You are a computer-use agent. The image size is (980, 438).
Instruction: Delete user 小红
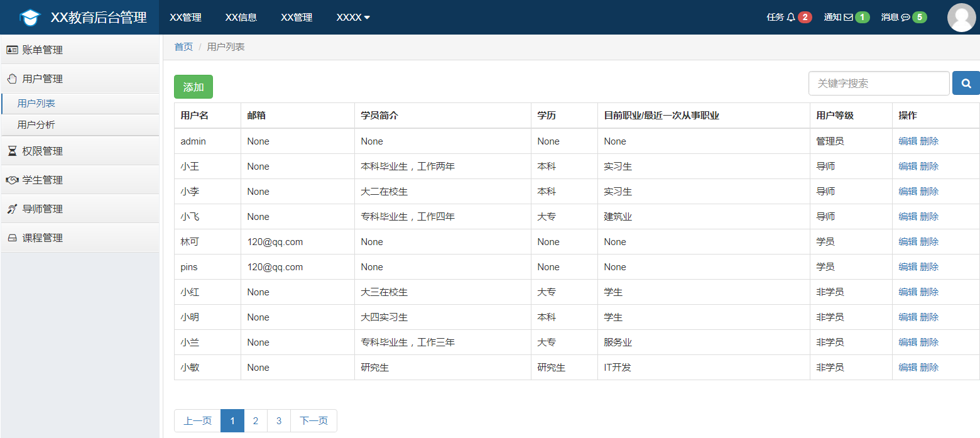coord(929,292)
